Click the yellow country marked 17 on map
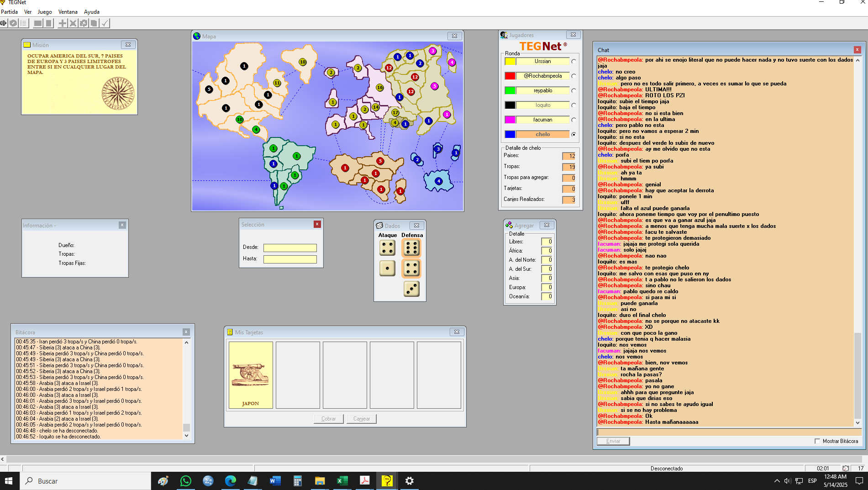 pos(395,112)
